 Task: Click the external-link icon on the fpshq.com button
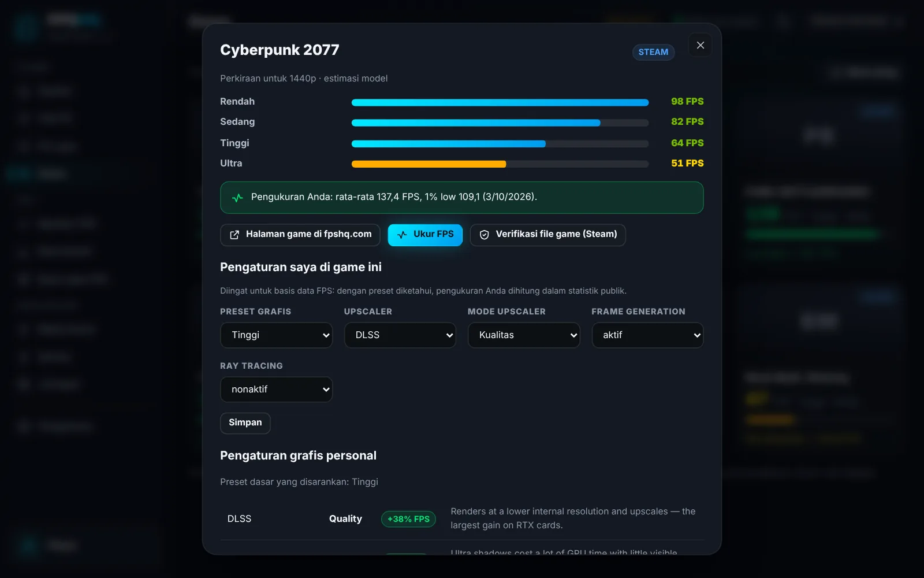(234, 235)
